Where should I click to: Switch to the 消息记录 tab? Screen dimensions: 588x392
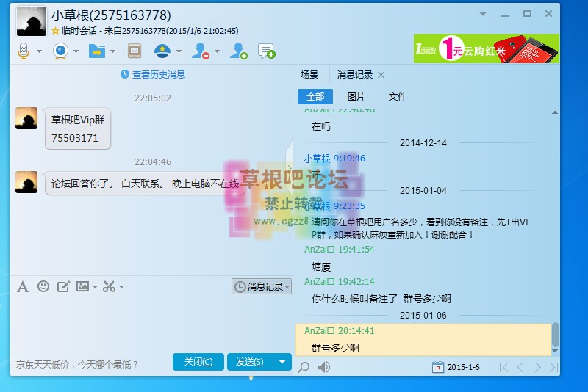click(354, 74)
